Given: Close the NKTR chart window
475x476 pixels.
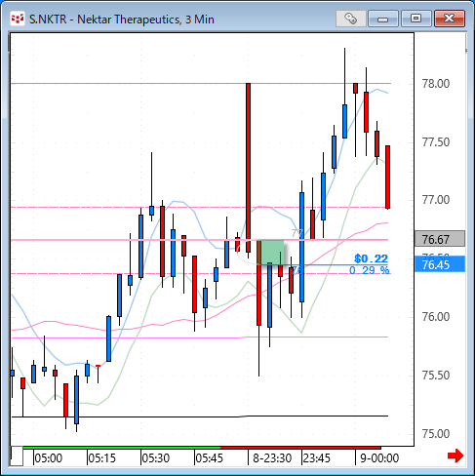Looking at the screenshot, I should (450, 19).
